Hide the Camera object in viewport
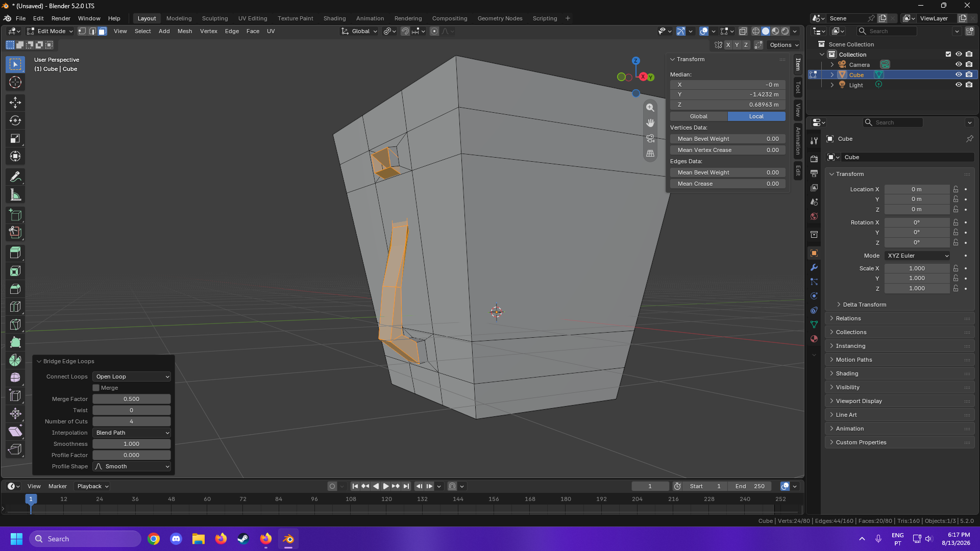This screenshot has width=980, height=551. pos(959,64)
